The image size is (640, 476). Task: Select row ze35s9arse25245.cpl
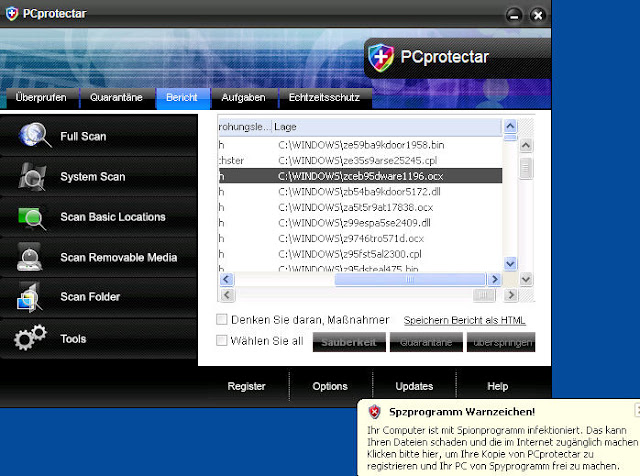360,160
